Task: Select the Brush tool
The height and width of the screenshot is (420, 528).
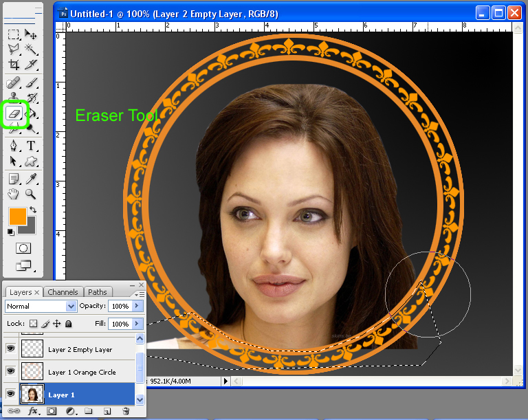Action: tap(31, 82)
